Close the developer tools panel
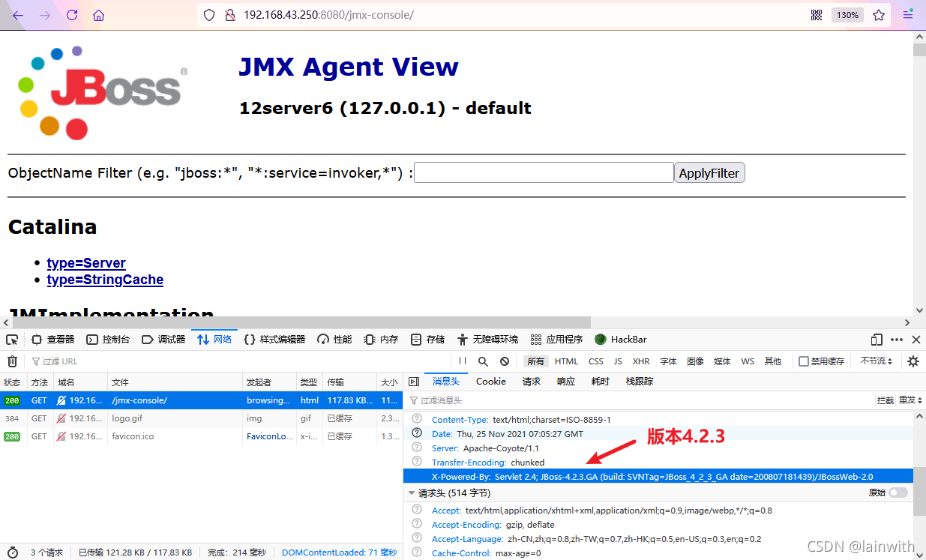 coord(916,340)
